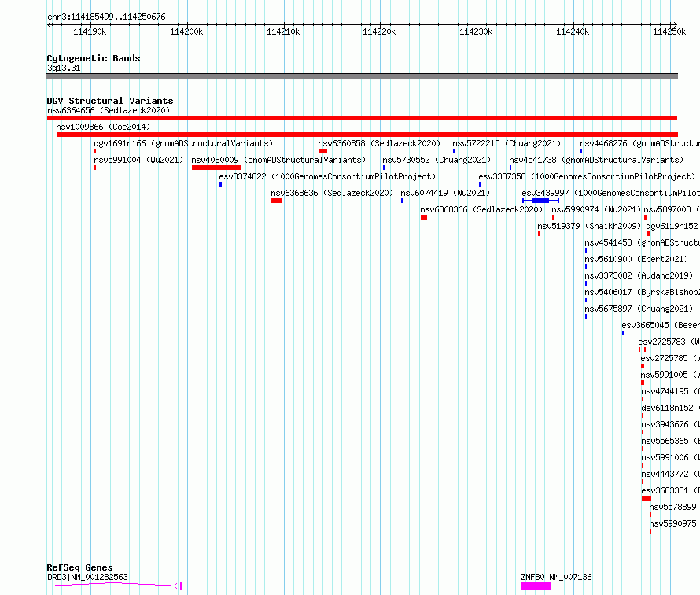
Task: Select the nsv1009866 long red bar
Action: point(367,135)
